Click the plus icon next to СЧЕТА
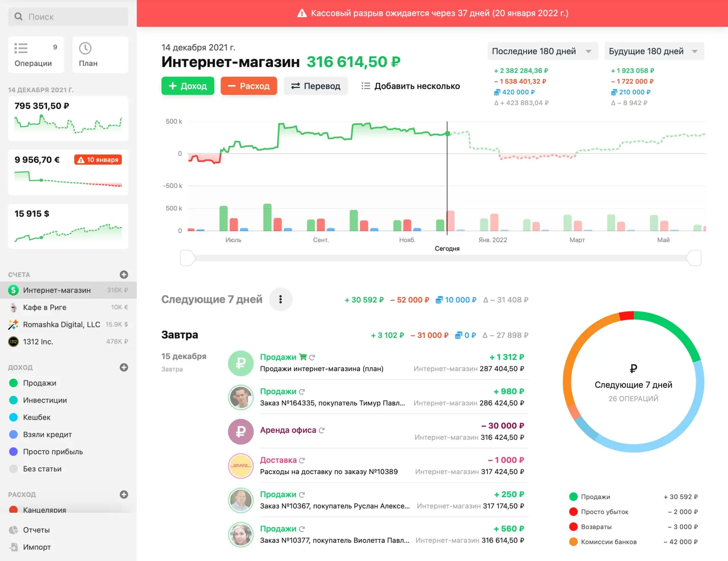The image size is (728, 561). (x=124, y=274)
